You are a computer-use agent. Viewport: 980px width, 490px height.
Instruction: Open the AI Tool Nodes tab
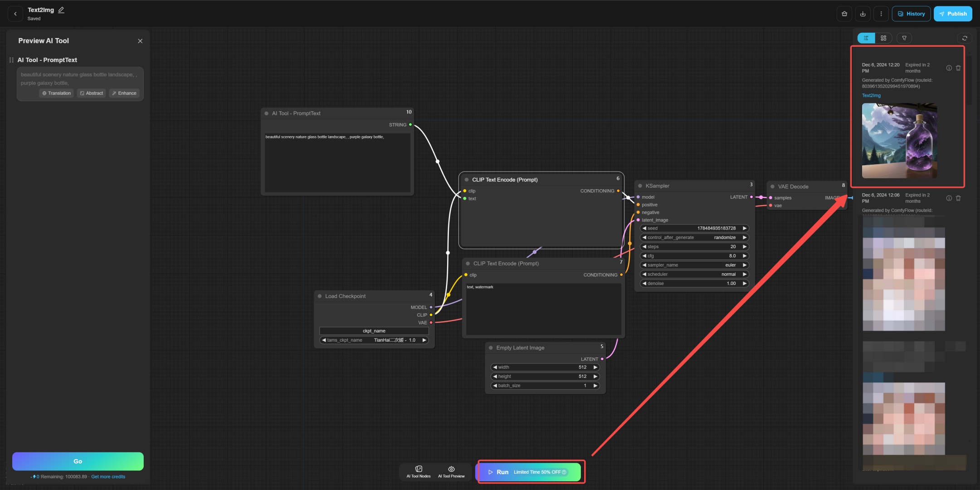click(x=419, y=471)
